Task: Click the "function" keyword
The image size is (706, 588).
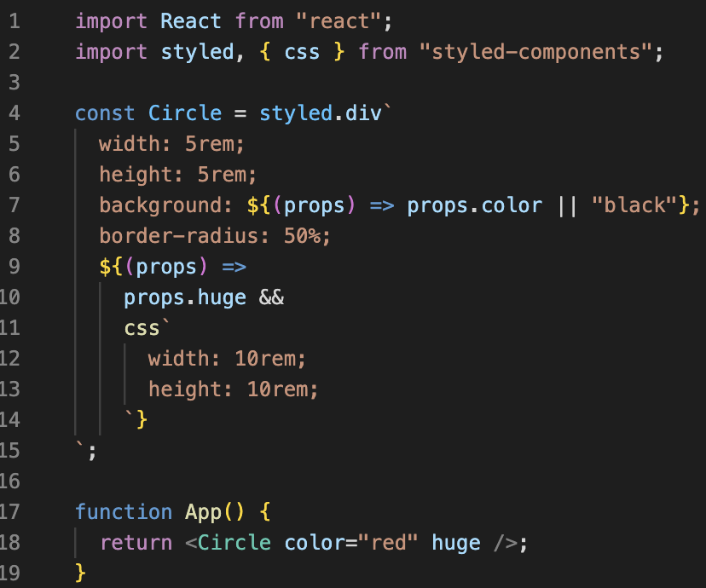Action: click(124, 511)
